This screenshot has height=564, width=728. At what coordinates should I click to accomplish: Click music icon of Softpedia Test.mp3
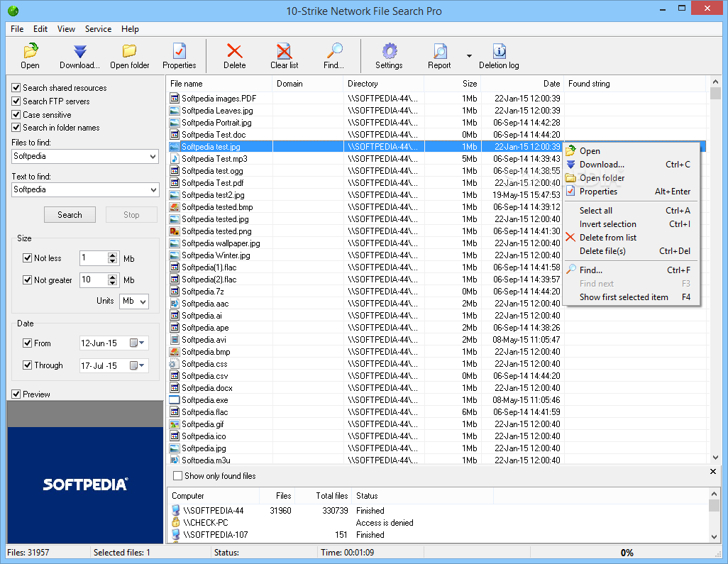pos(175,159)
